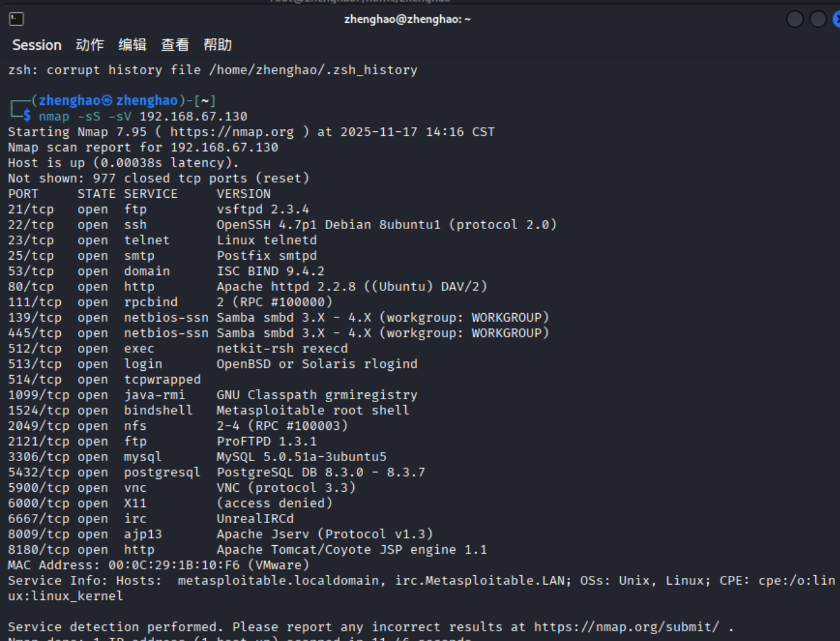840x641 pixels.
Task: Click the 111/tcp rpcbind row
Action: tap(170, 302)
